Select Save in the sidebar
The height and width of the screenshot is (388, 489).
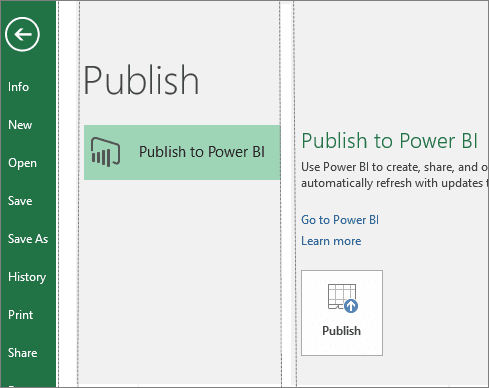20,201
